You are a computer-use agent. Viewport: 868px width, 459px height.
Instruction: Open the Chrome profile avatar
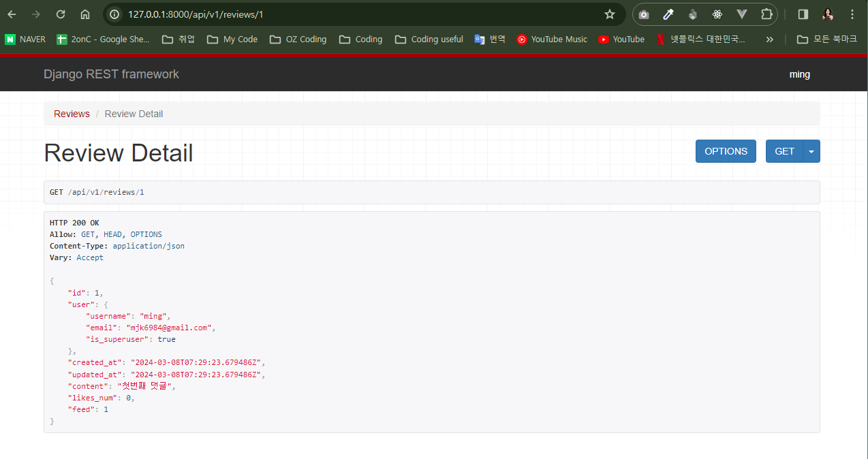828,14
